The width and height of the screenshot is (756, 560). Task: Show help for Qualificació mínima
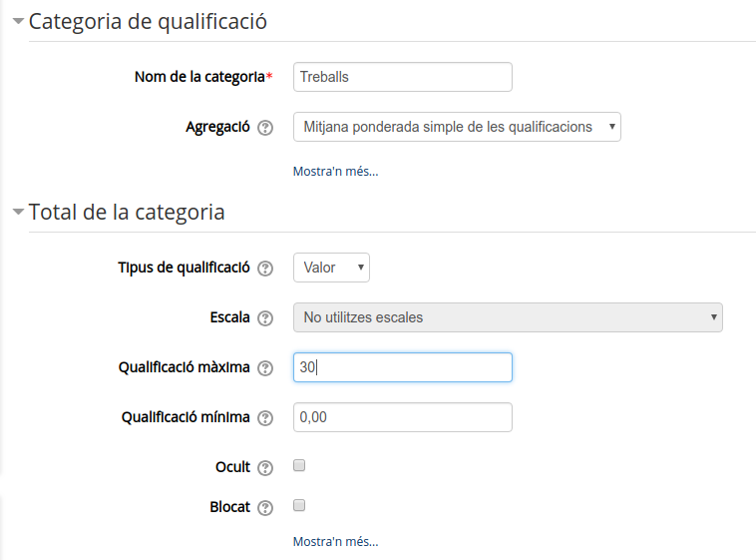(x=265, y=417)
